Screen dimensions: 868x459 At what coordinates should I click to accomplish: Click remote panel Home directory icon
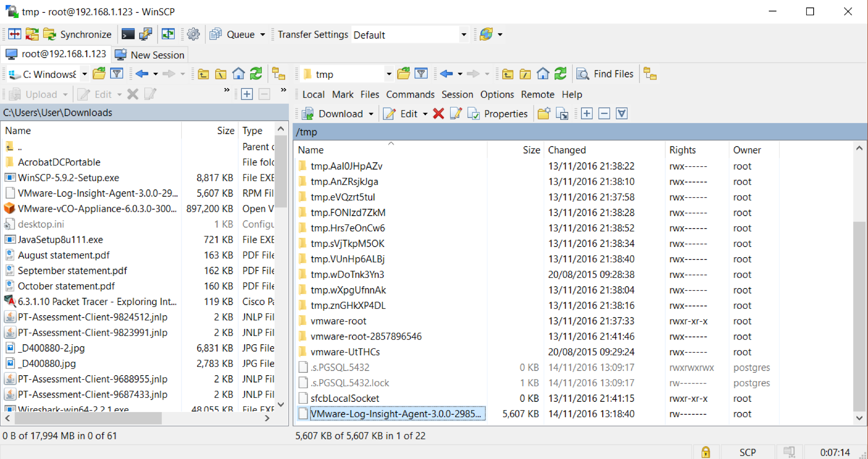point(543,74)
